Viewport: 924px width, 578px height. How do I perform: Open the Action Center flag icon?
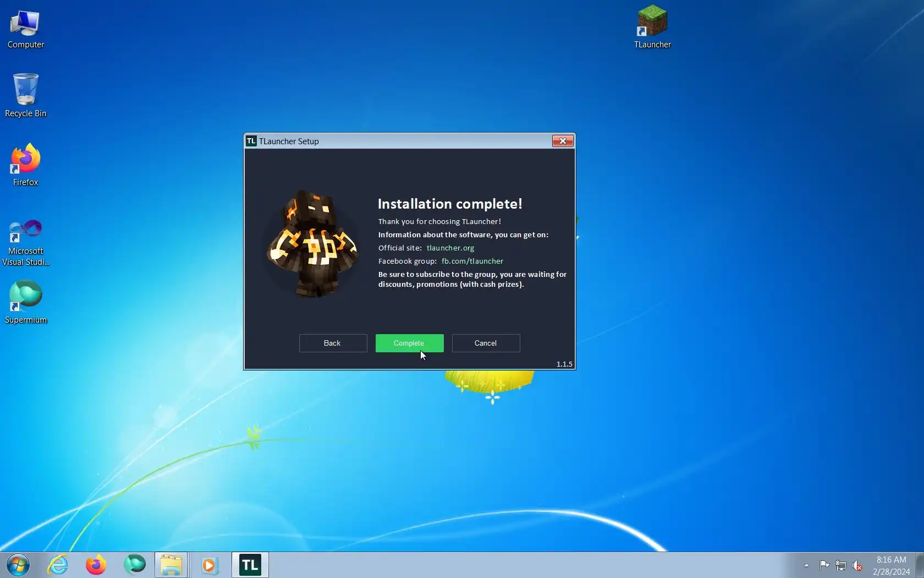pyautogui.click(x=824, y=565)
